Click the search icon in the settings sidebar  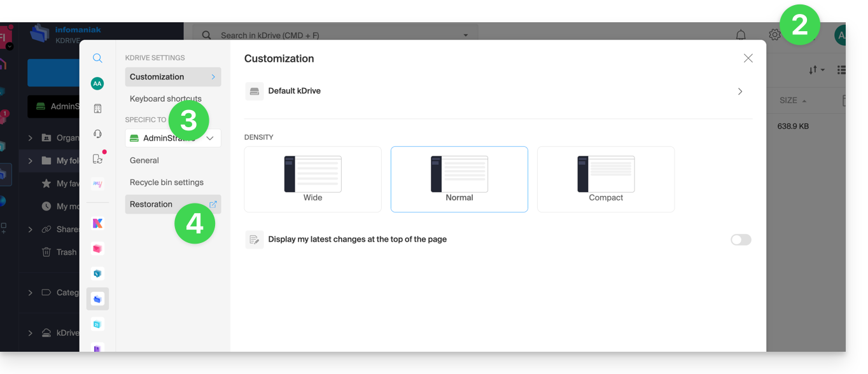pos(97,58)
